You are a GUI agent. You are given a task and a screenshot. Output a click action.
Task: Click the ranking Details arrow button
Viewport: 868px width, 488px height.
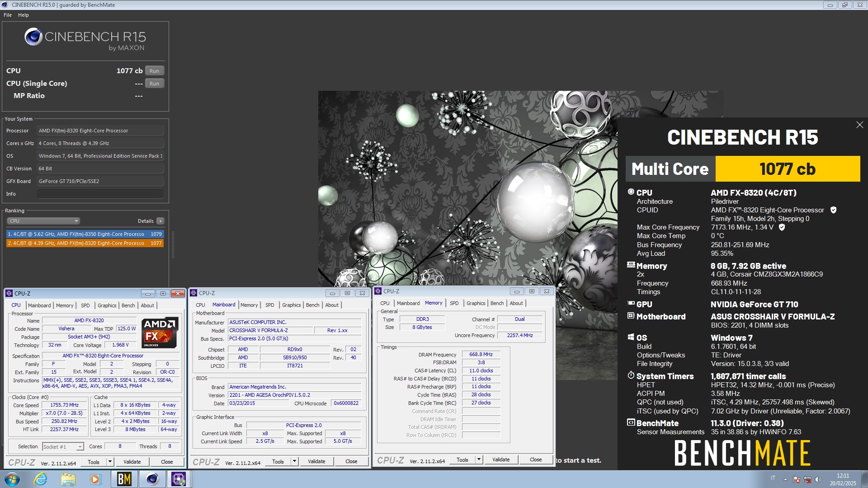[x=160, y=221]
